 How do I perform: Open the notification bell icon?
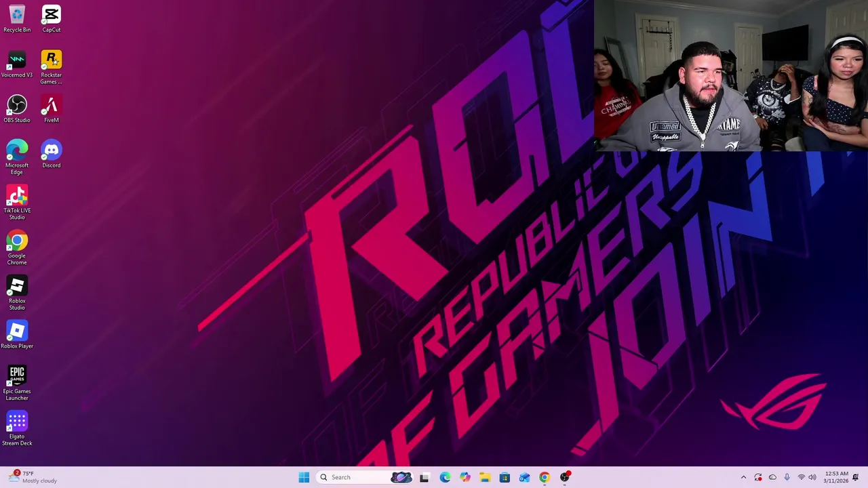(x=856, y=477)
